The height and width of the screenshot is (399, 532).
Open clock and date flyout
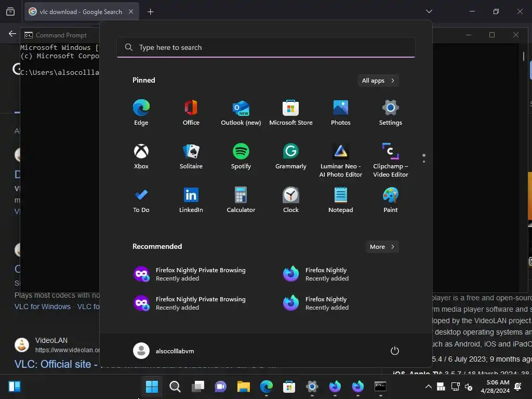point(495,387)
